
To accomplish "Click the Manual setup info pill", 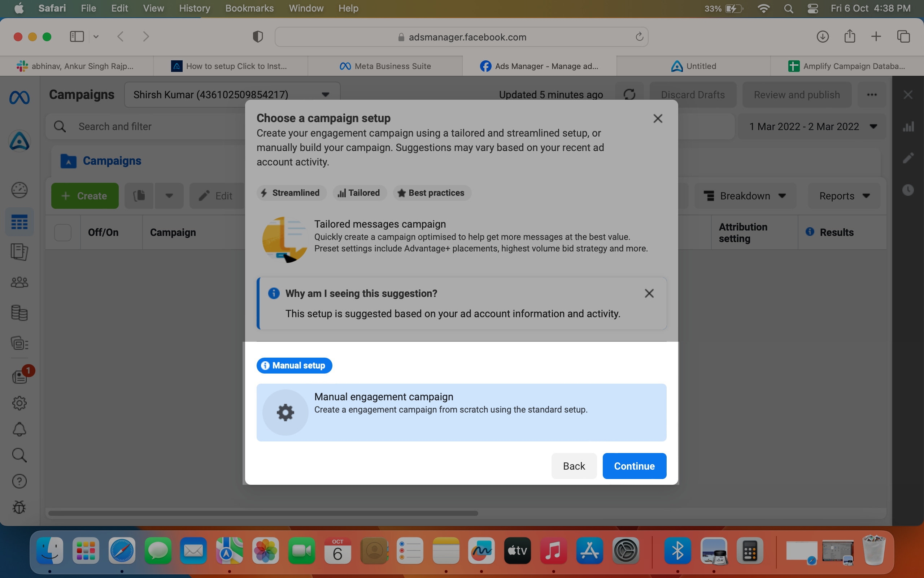I will point(294,366).
